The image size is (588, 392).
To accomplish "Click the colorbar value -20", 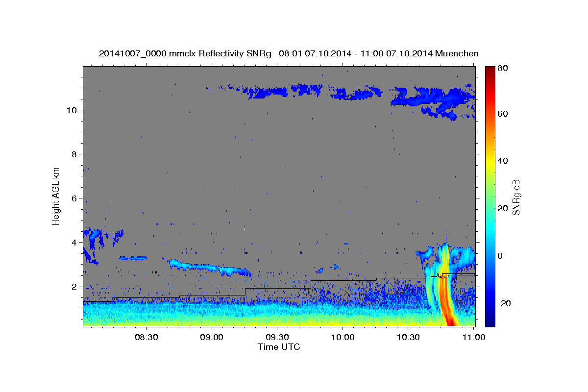I will [504, 303].
